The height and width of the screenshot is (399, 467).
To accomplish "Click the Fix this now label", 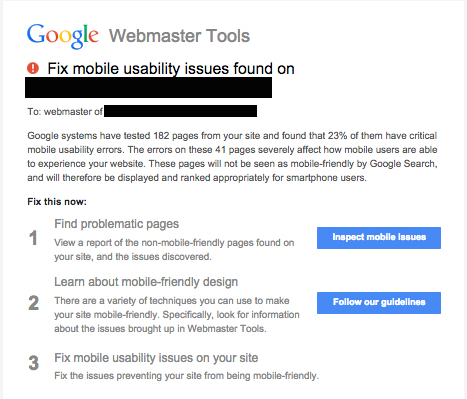I will pos(57,202).
